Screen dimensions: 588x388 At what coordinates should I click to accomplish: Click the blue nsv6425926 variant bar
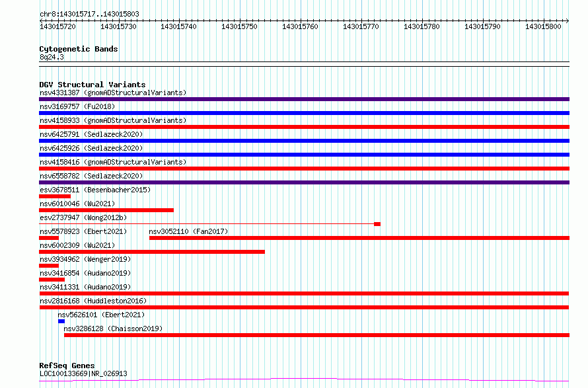pyautogui.click(x=304, y=155)
